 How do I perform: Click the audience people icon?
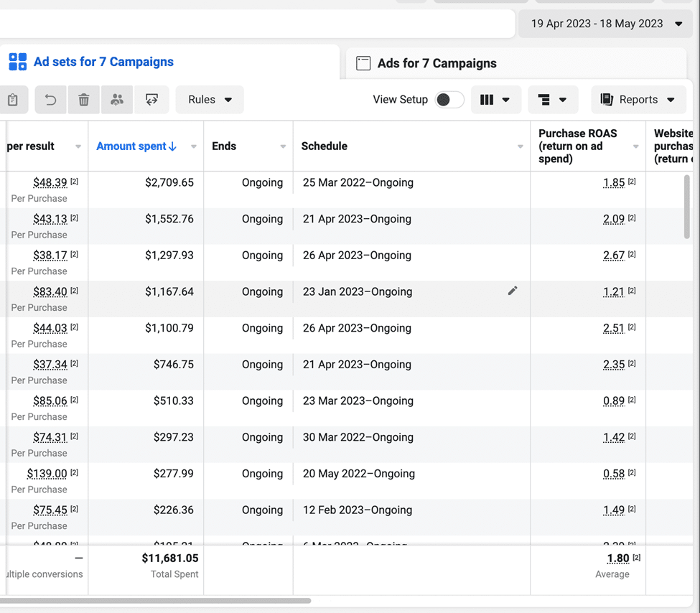tap(117, 100)
